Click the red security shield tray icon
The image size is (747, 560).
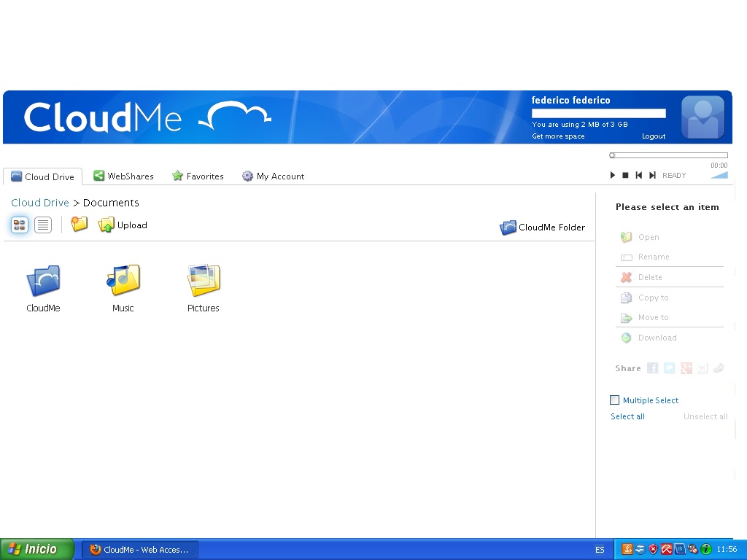[x=653, y=550]
